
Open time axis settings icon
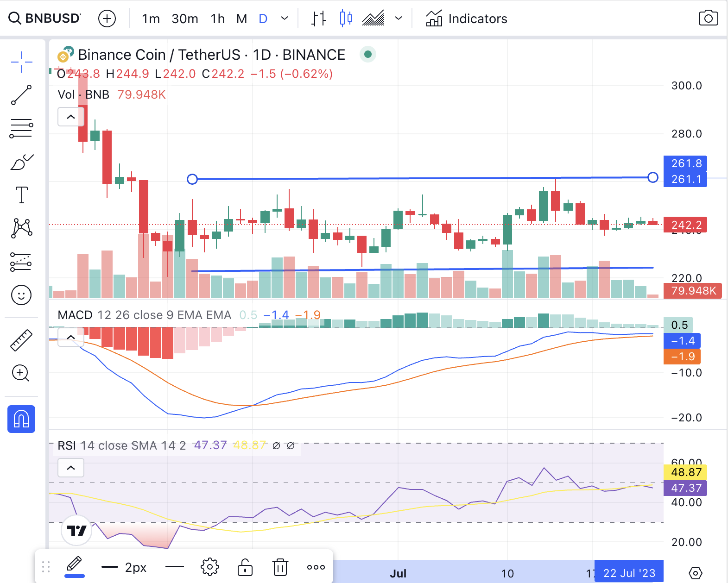[695, 573]
